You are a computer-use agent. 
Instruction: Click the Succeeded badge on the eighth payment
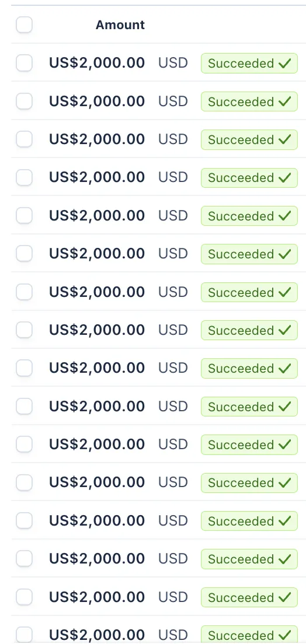[249, 330]
